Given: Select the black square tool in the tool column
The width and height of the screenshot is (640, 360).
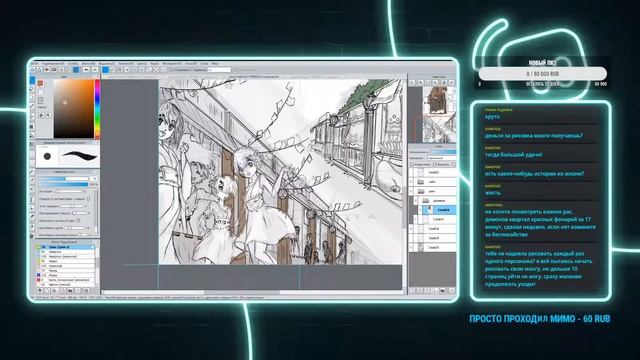Looking at the screenshot, I should (x=32, y=127).
